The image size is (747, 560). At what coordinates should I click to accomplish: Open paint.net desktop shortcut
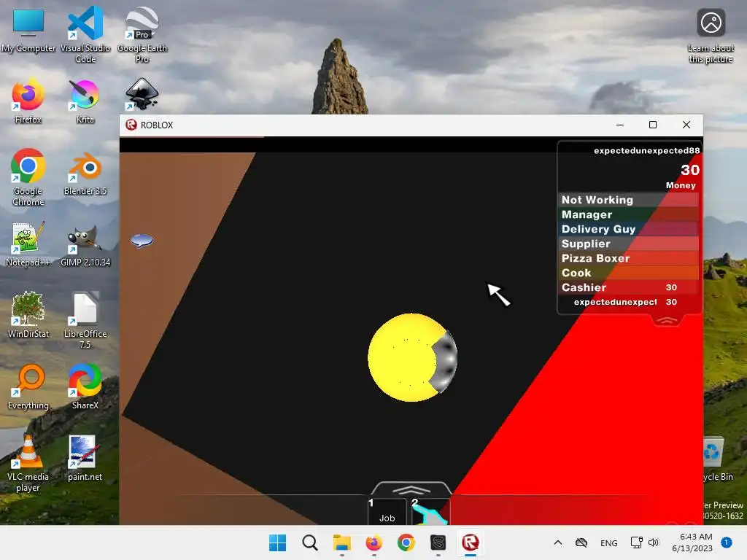point(85,459)
